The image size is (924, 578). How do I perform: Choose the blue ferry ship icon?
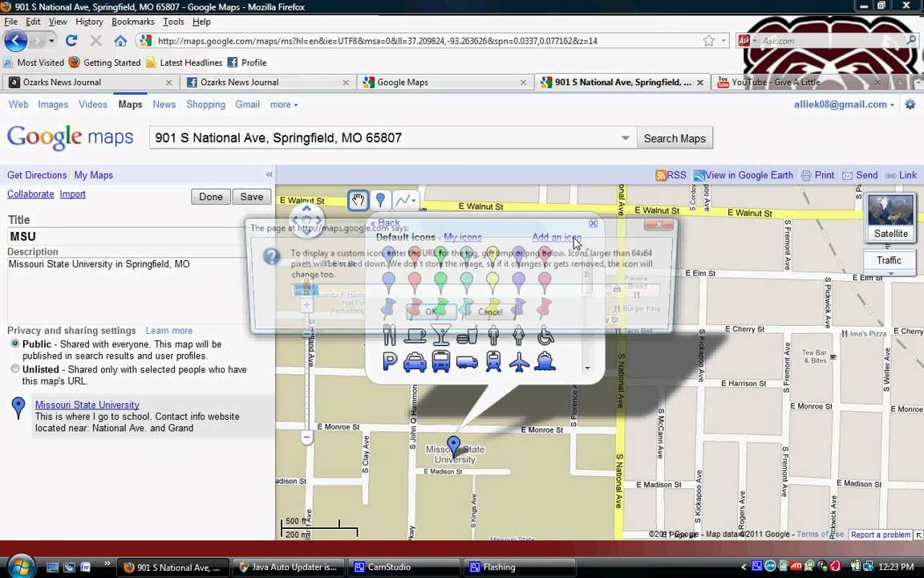545,361
